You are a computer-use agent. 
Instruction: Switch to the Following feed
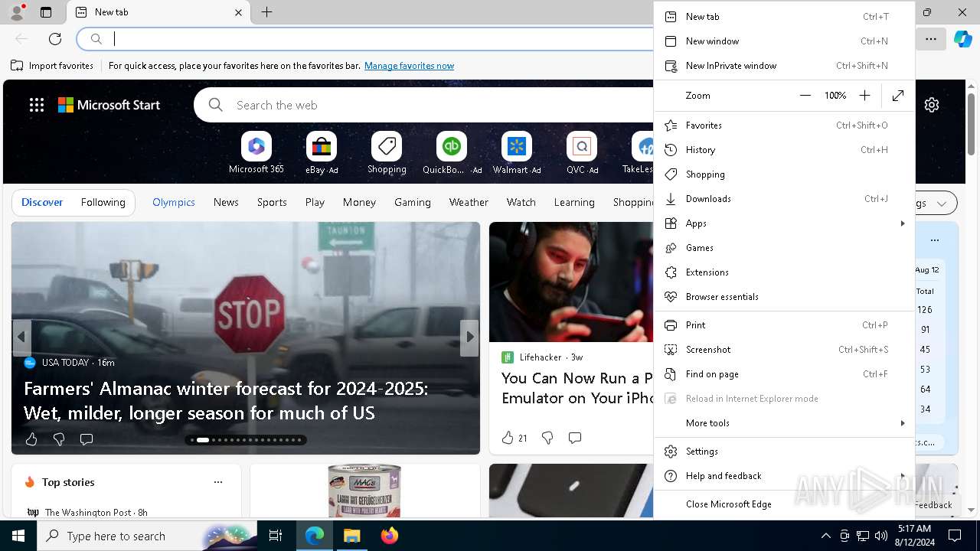coord(103,202)
